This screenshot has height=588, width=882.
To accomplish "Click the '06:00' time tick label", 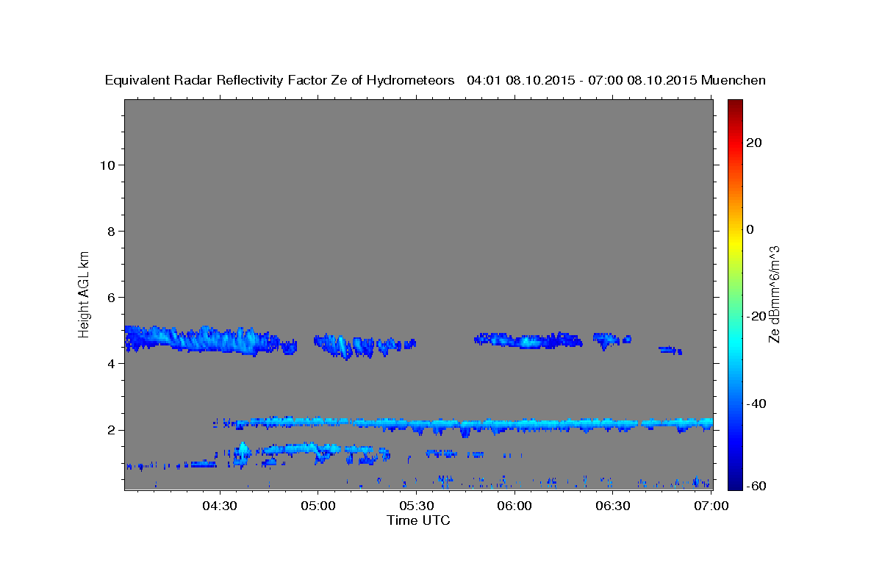I will [514, 506].
